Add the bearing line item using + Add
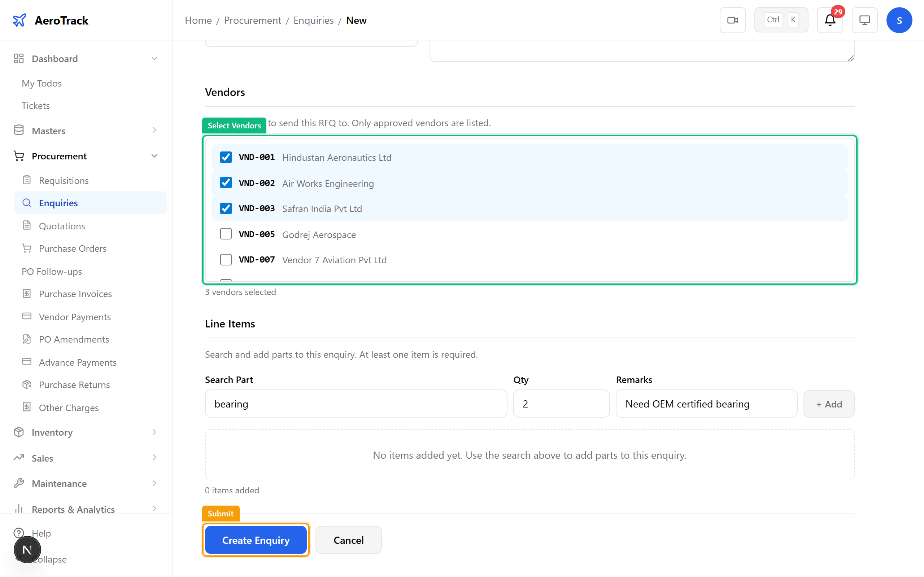 (x=829, y=404)
